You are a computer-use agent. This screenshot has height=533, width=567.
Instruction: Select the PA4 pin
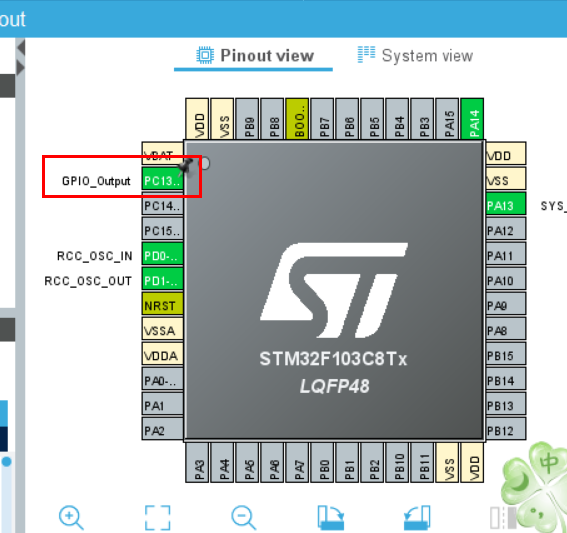222,462
